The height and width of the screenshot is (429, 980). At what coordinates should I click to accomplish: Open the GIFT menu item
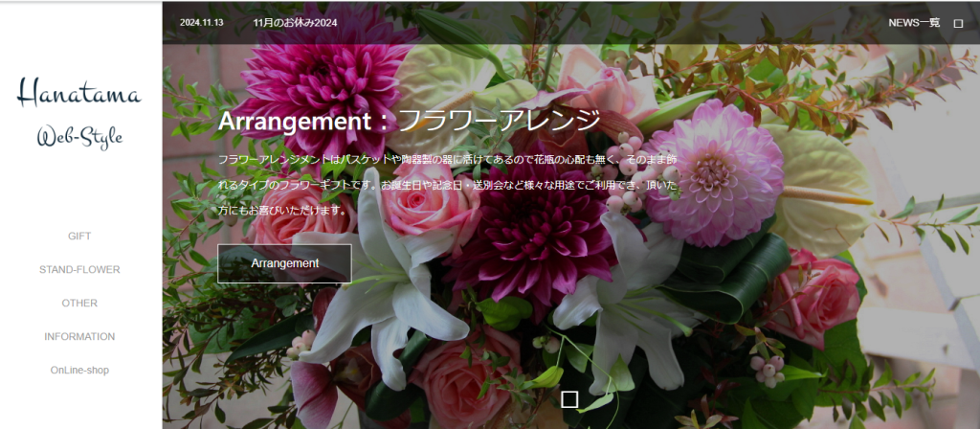pyautogui.click(x=80, y=236)
